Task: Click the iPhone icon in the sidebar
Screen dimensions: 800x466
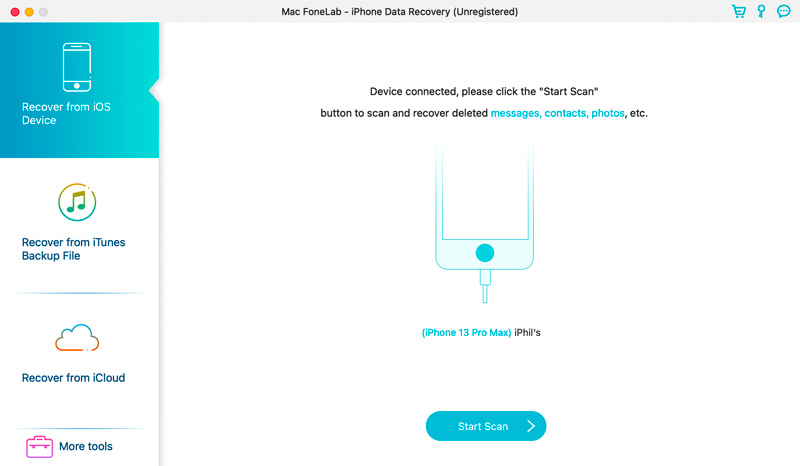Action: tap(78, 67)
